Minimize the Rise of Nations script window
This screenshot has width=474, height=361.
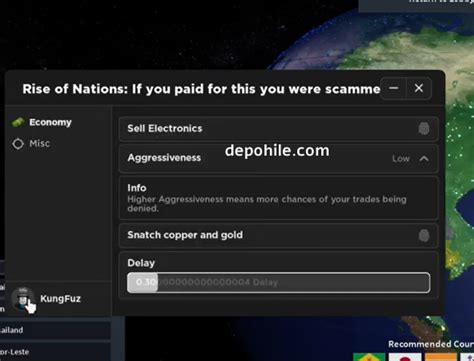pyautogui.click(x=394, y=88)
